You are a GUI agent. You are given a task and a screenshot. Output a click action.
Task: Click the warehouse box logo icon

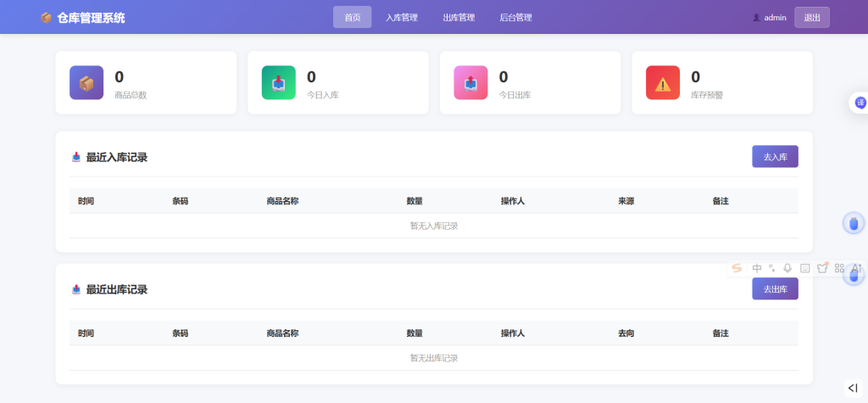(x=46, y=18)
